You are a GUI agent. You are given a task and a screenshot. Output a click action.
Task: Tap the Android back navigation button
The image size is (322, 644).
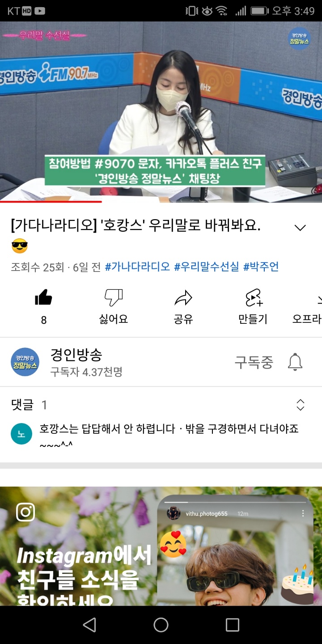click(x=89, y=625)
